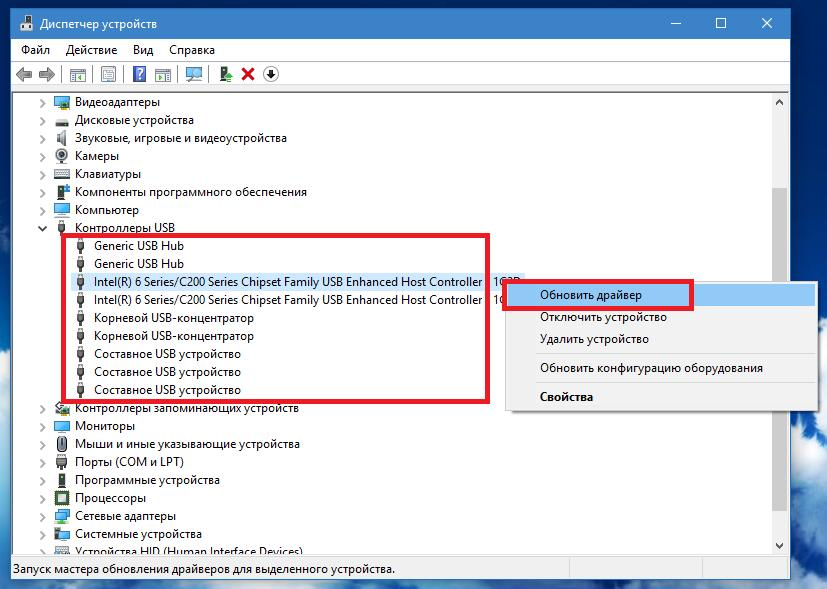Click the Мыши mouse category icon
Image resolution: width=827 pixels, height=589 pixels.
62,444
